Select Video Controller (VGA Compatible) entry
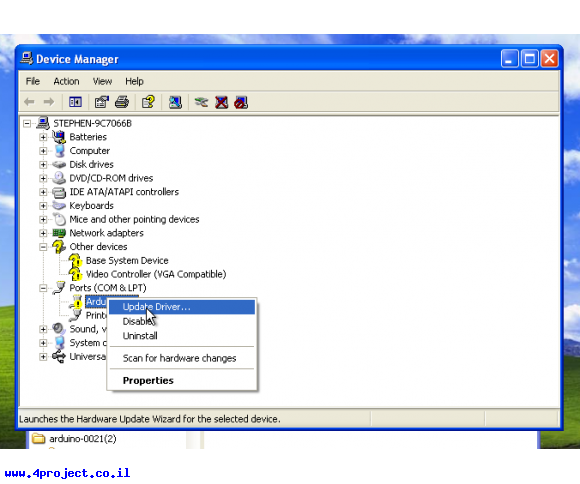The height and width of the screenshot is (484, 580). (x=156, y=274)
